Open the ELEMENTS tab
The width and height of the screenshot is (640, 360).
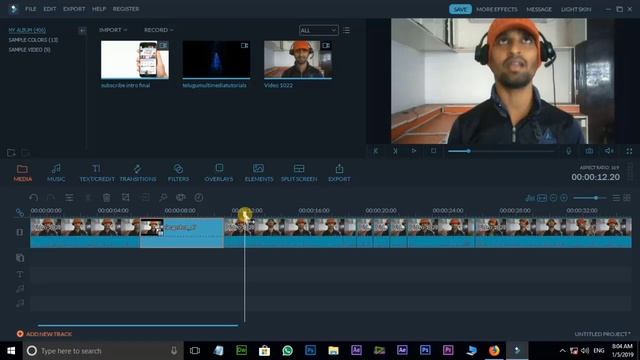259,173
